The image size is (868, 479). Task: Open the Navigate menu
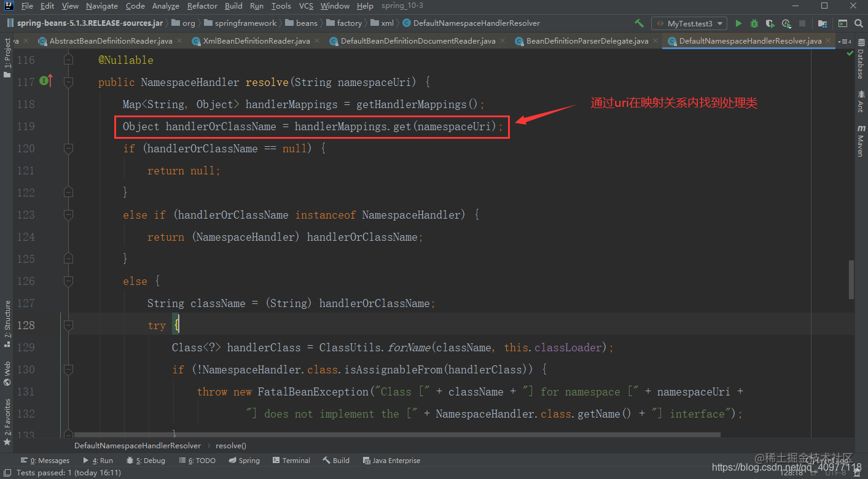pos(102,6)
